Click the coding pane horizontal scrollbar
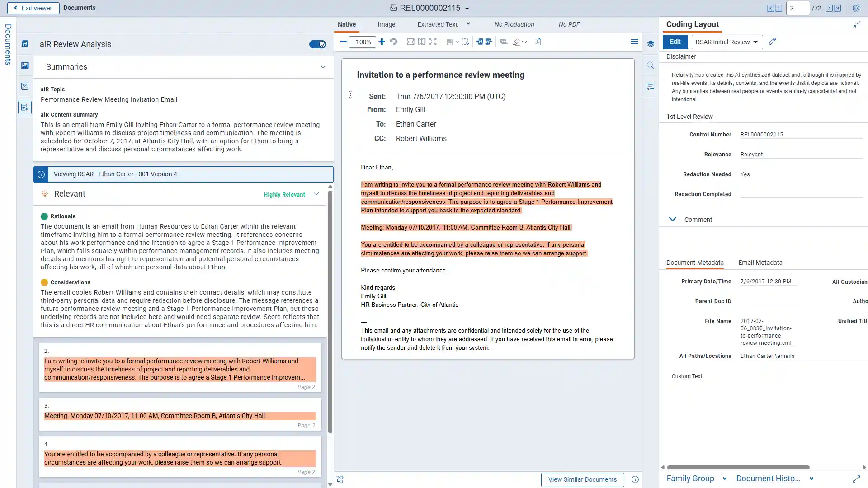The height and width of the screenshot is (488, 868). 738,467
